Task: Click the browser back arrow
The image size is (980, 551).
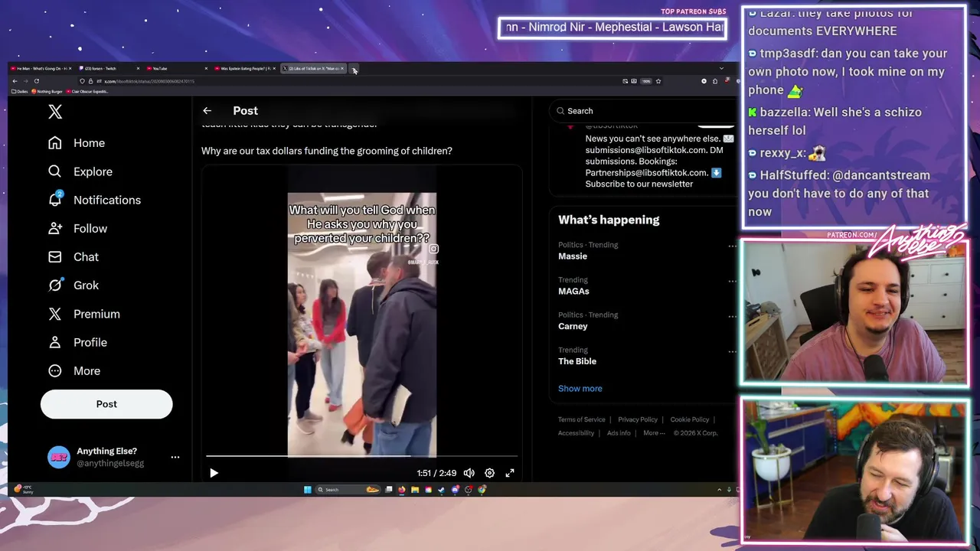Action: pos(15,81)
